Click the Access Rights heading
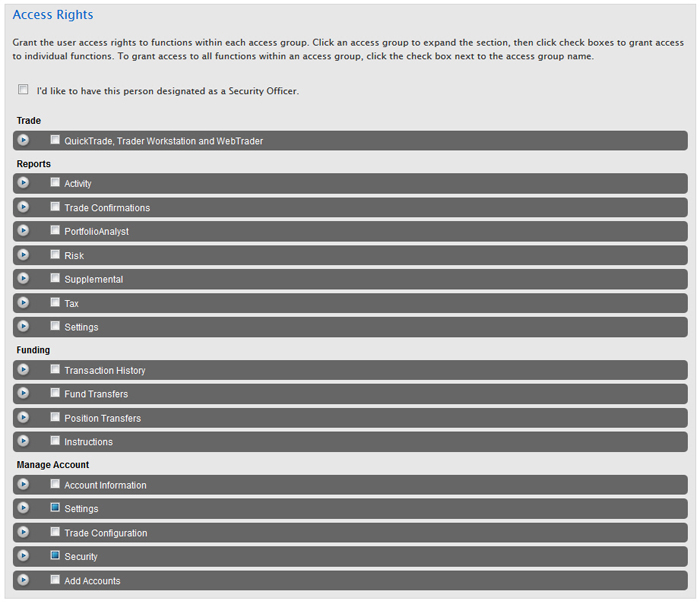 click(x=53, y=15)
